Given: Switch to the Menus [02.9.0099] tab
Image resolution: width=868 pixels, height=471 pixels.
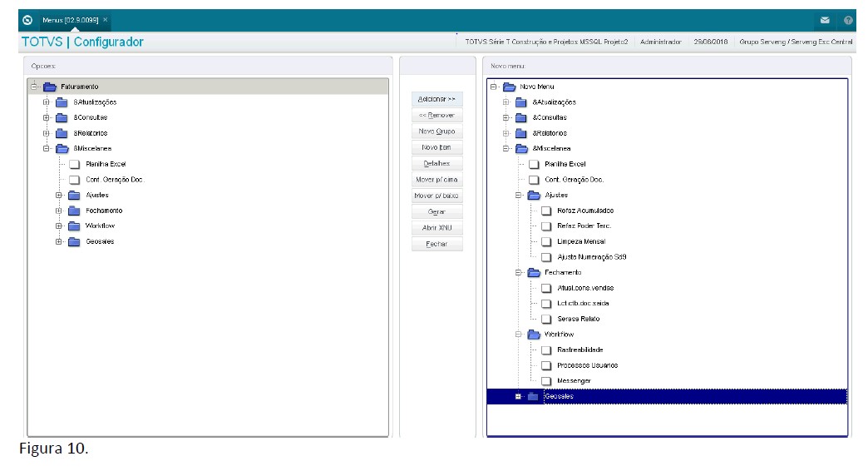Looking at the screenshot, I should click(71, 20).
